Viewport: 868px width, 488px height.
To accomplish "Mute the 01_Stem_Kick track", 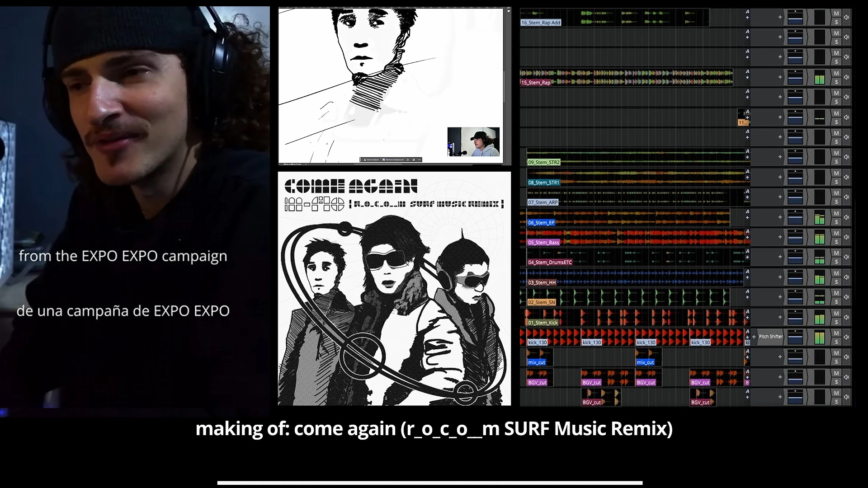I will click(836, 313).
